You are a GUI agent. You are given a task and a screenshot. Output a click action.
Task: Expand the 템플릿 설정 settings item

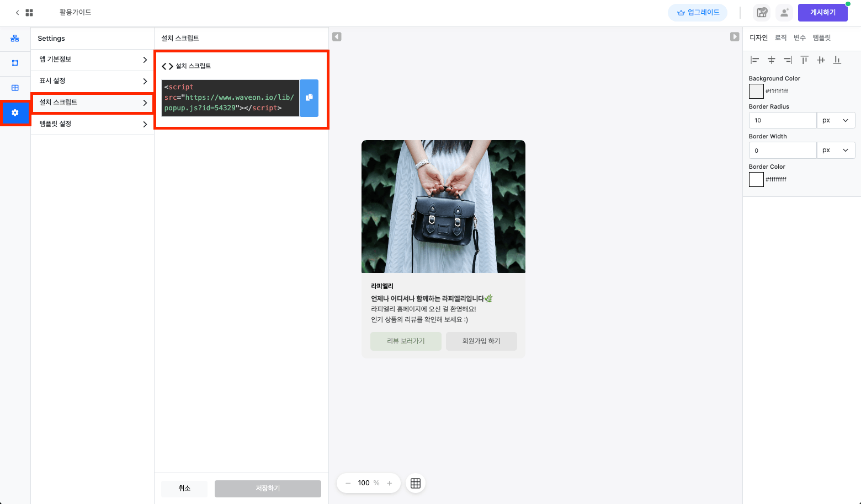(92, 124)
